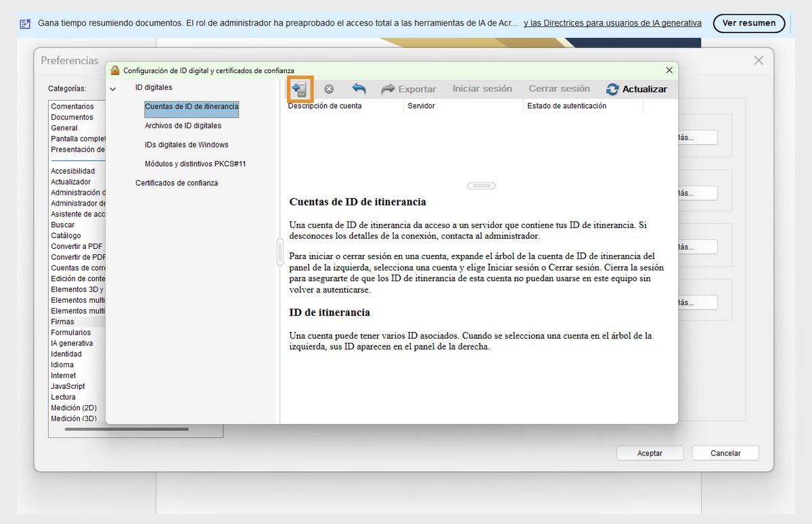Open the Firmas category
812x524 pixels.
pyautogui.click(x=62, y=321)
